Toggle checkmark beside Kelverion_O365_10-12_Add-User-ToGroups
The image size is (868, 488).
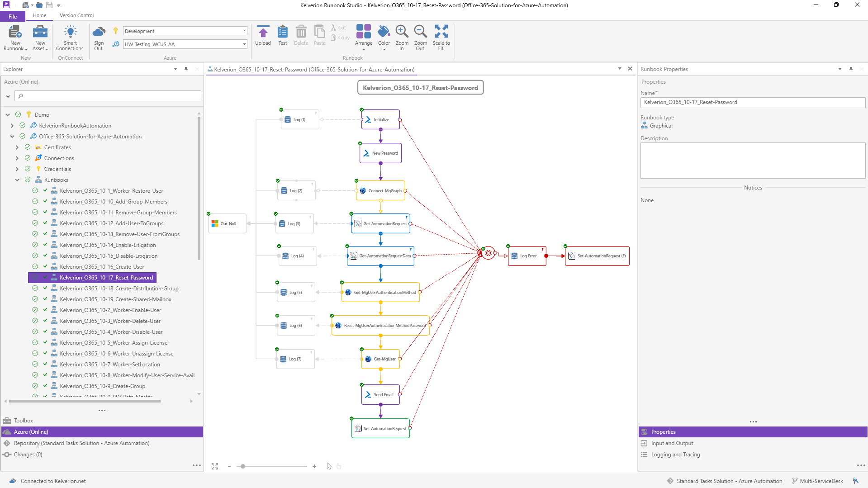pos(45,223)
